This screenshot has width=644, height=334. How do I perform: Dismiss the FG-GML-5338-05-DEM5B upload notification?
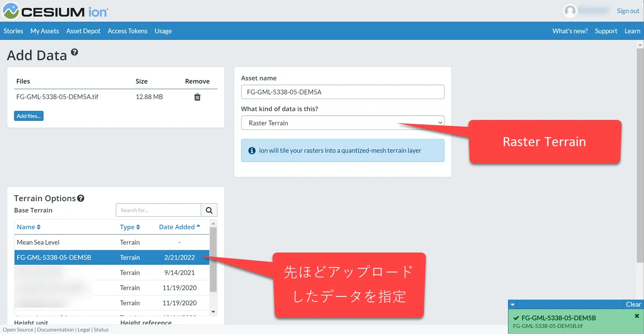(637, 316)
